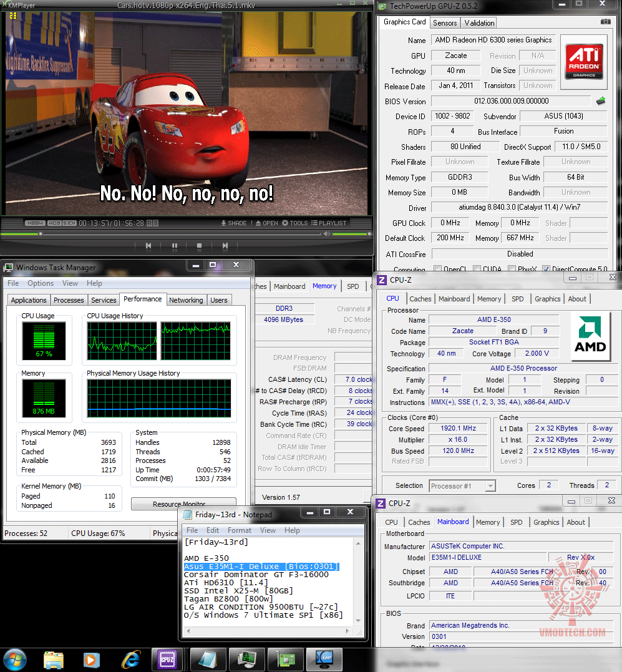Open the Networking tab in Task Manager
This screenshot has height=672, width=622.
186,300
